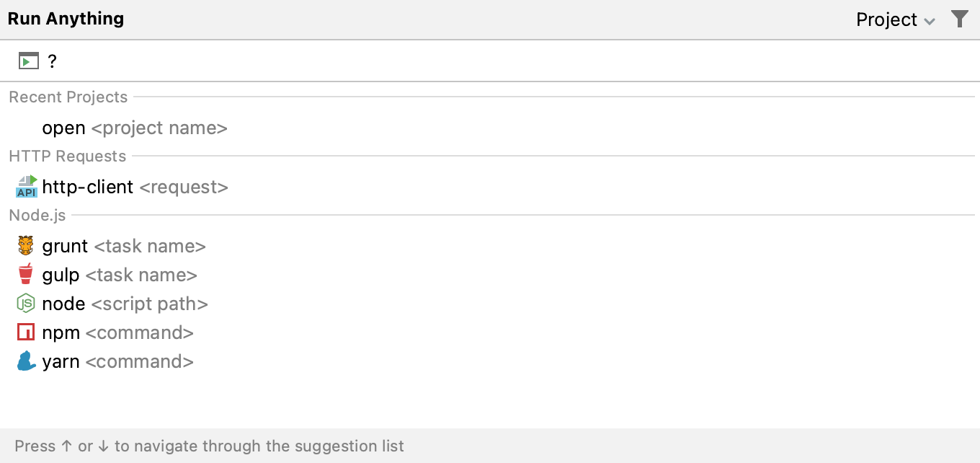Screen dimensions: 980x463
Task: Click the chevron next to Project
Action: coord(930,21)
